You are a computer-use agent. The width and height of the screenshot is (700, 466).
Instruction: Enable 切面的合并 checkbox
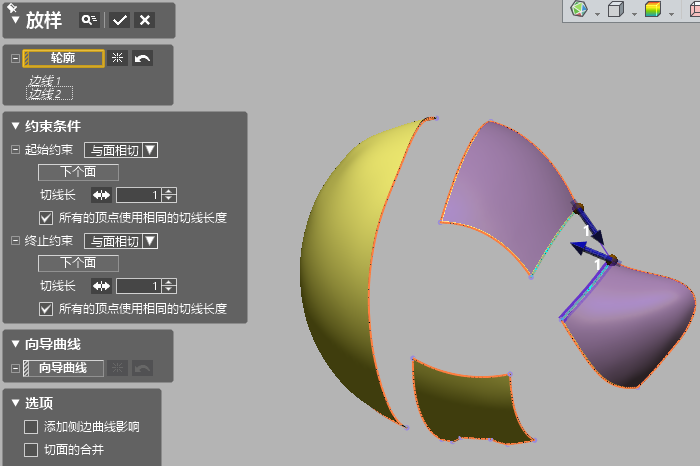click(x=31, y=449)
